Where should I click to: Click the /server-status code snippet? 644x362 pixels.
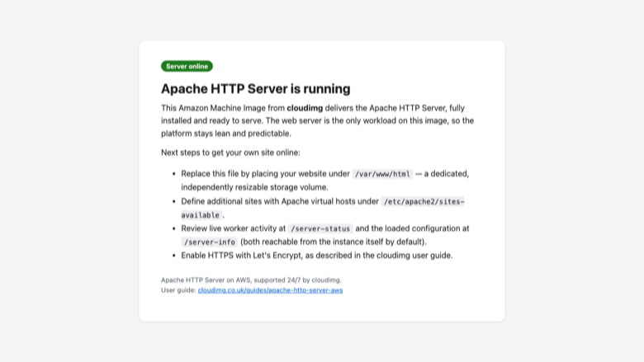320,228
